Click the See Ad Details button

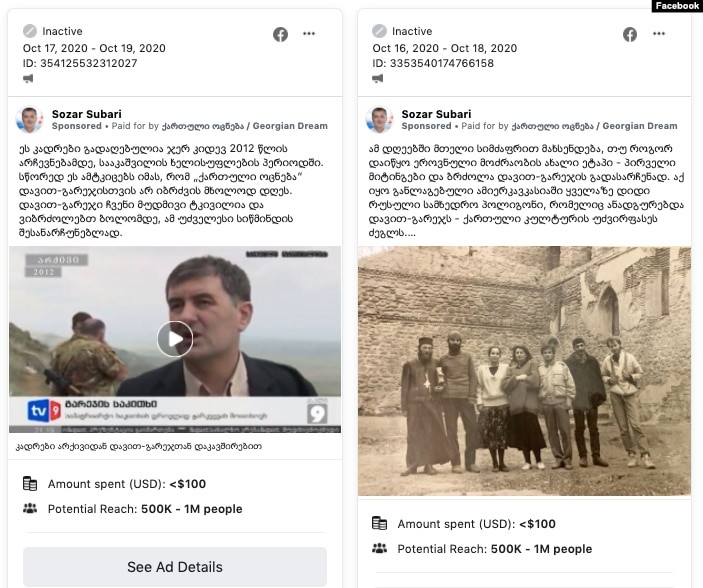[x=175, y=566]
